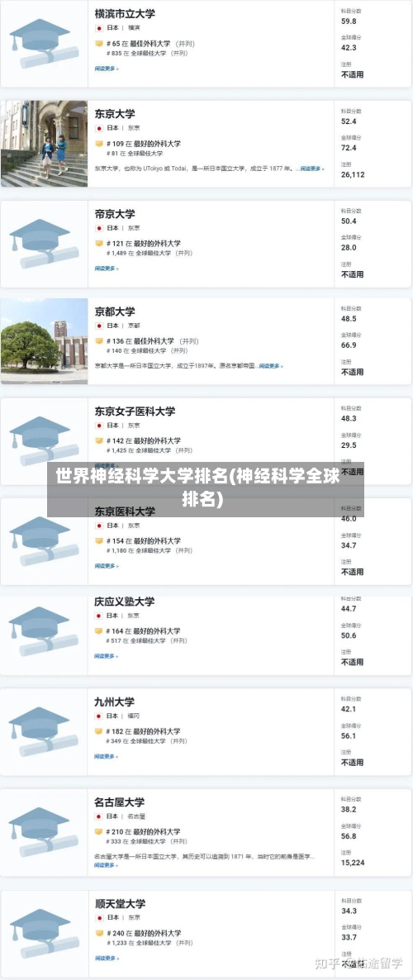413x980 pixels.
Task: Click the enrollment value 15,224
Action: [353, 863]
